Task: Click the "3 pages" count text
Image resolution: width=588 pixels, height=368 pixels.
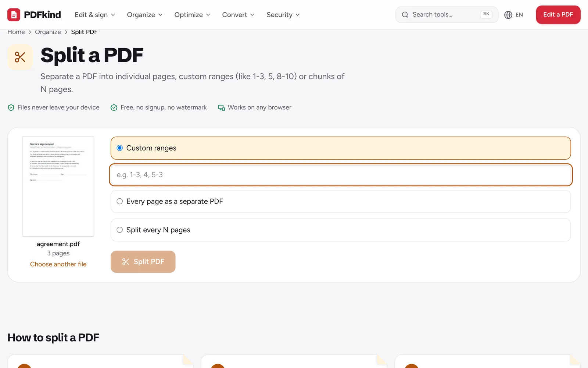Action: [x=58, y=253]
